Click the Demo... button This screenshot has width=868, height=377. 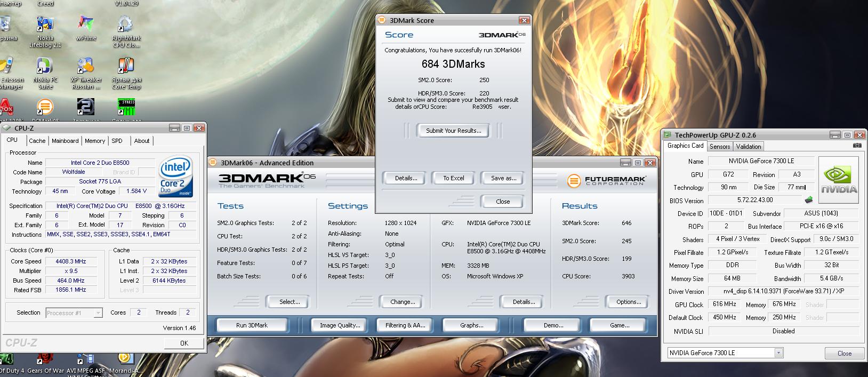pos(553,325)
